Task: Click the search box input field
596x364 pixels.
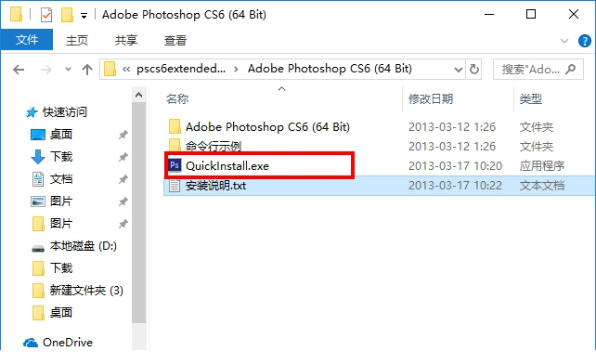Action: pos(531,70)
